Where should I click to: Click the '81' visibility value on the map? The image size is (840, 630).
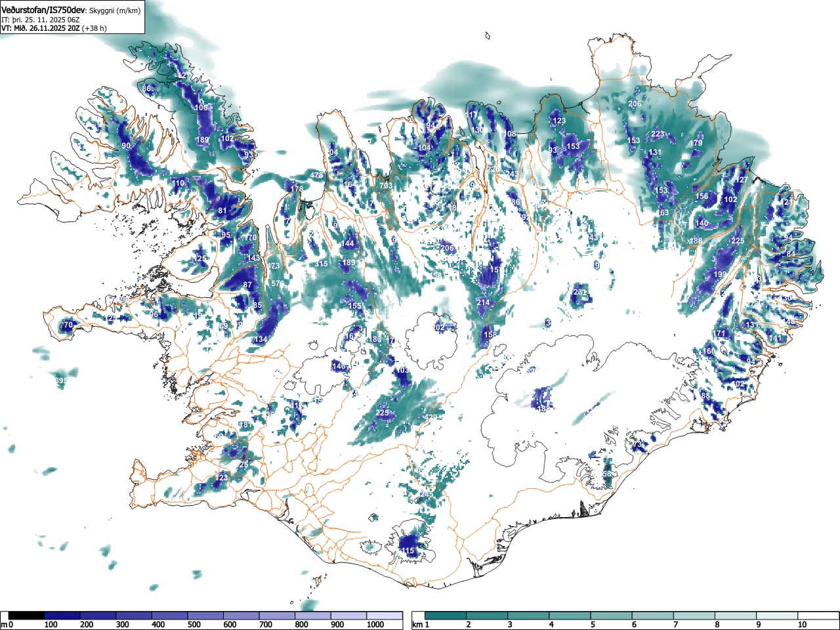pyautogui.click(x=222, y=211)
